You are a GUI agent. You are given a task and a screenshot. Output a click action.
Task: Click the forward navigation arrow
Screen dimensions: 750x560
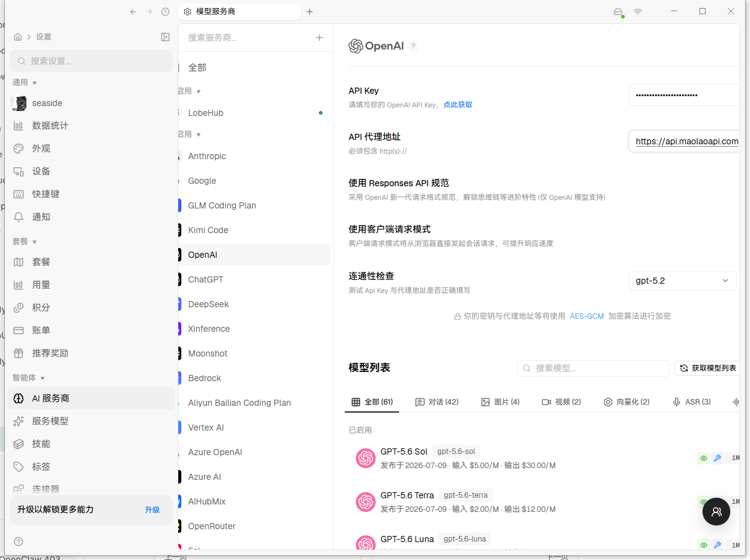click(149, 12)
